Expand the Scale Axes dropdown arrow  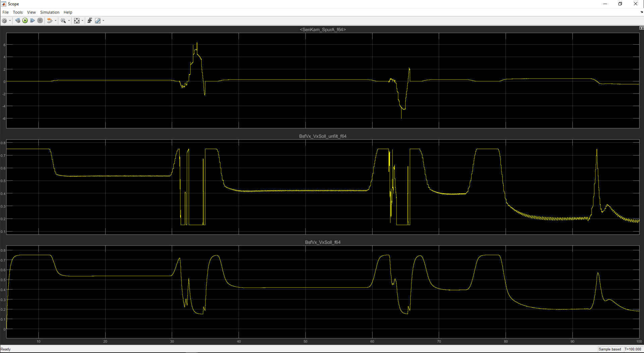[x=83, y=21]
